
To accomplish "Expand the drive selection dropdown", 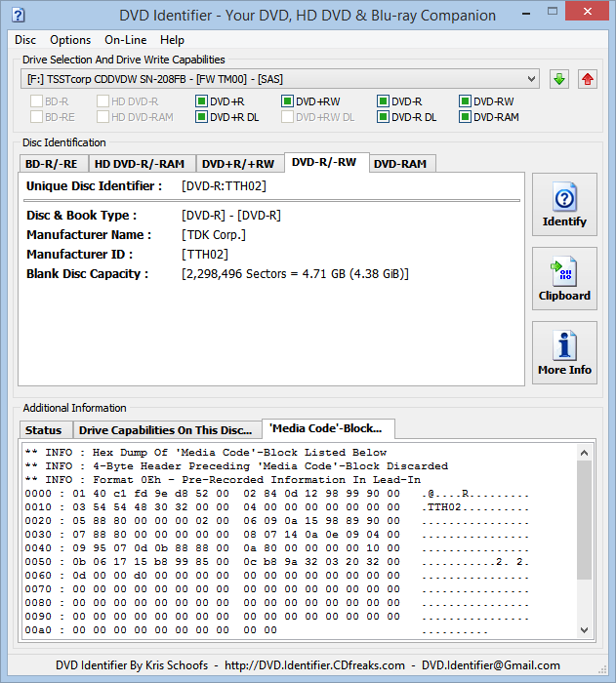I will pos(531,79).
